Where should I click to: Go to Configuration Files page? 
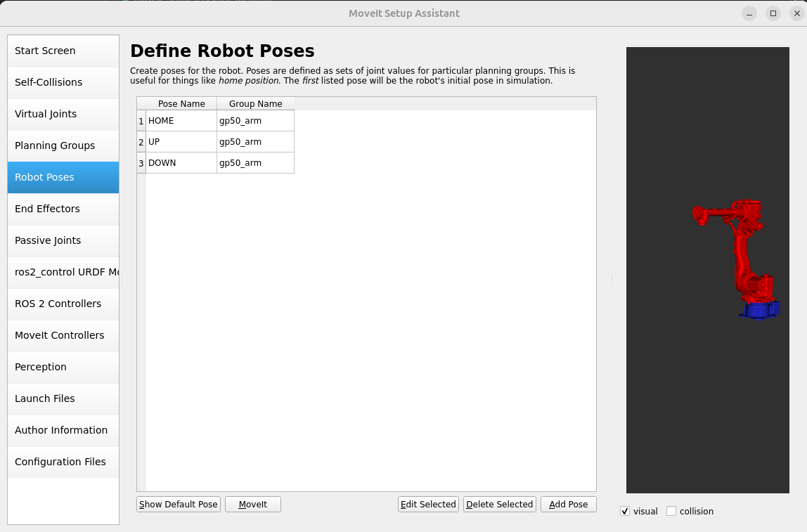[63, 462]
